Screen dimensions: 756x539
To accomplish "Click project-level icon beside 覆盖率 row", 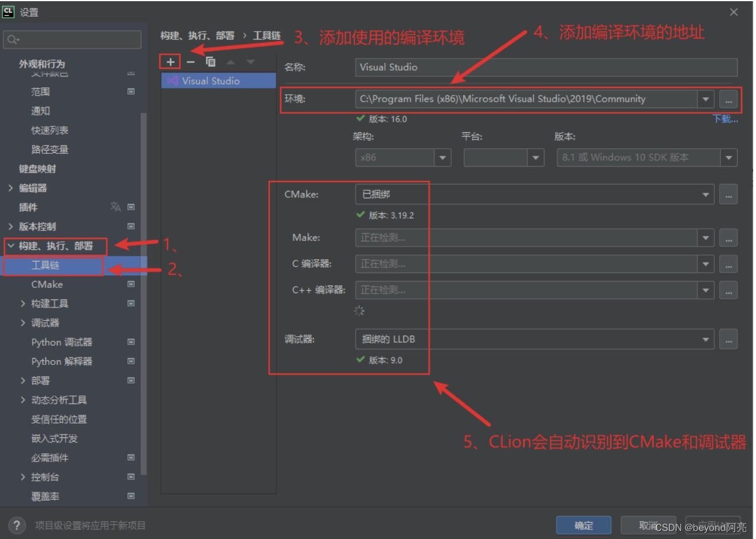I will pos(131,496).
